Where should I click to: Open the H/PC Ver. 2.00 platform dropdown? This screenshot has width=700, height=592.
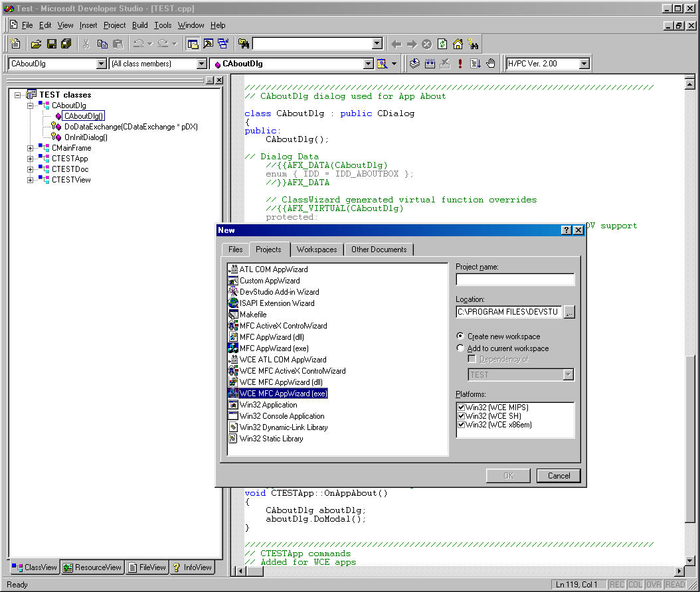584,64
